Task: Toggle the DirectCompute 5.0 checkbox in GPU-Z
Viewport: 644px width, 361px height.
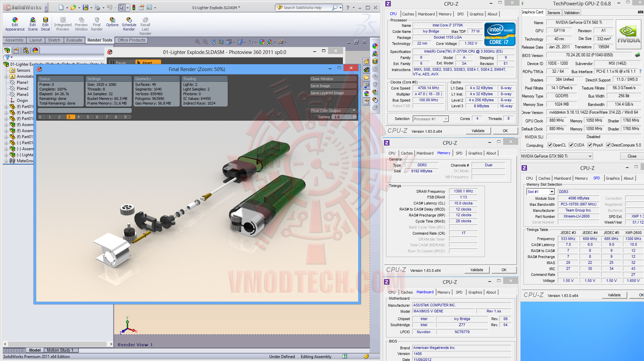Action: 608,145
